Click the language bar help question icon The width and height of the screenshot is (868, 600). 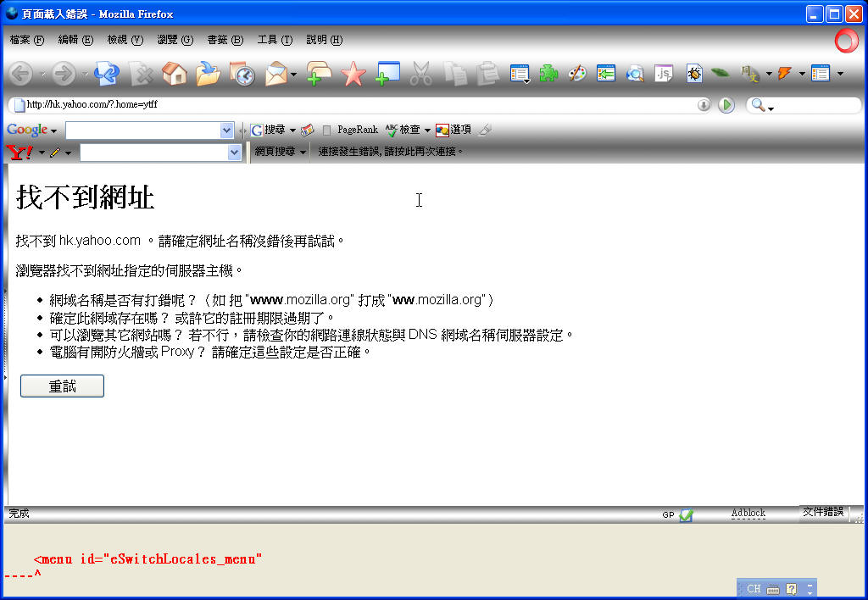(792, 589)
